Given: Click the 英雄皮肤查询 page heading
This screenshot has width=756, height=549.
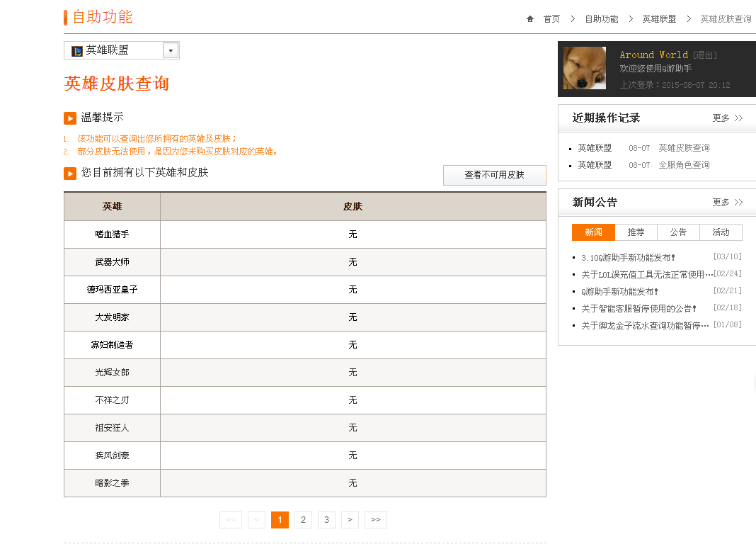Looking at the screenshot, I should pos(117,84).
